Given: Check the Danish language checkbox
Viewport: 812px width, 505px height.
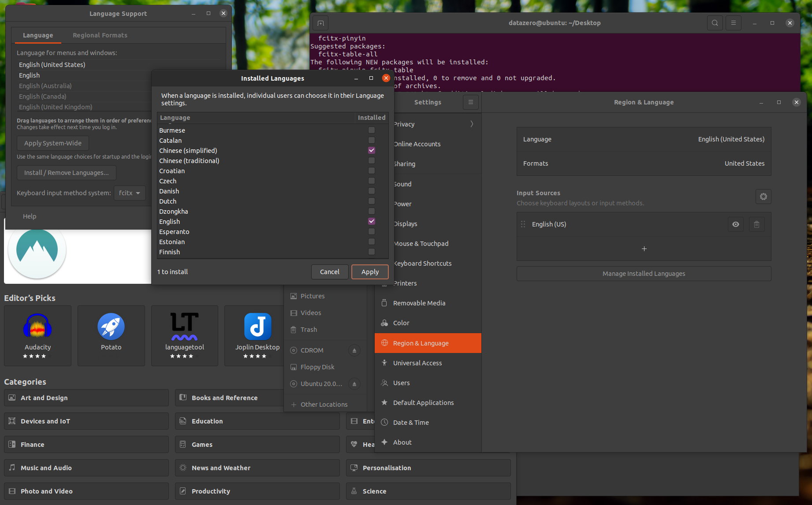Looking at the screenshot, I should tap(372, 191).
